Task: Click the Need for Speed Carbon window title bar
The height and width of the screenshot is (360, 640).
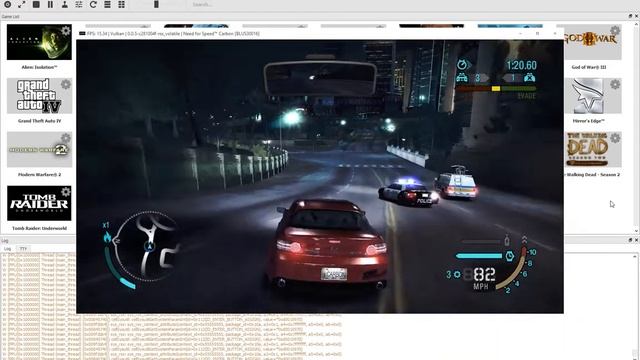Action: [320, 33]
